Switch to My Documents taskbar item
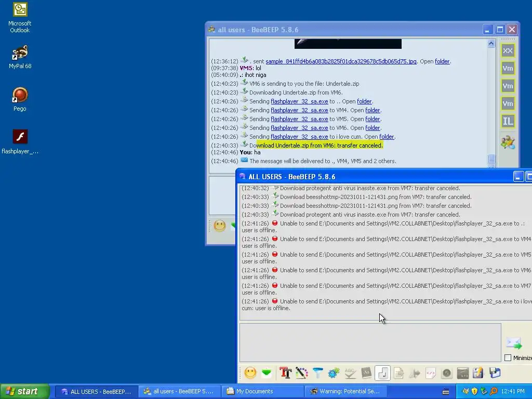 262,391
